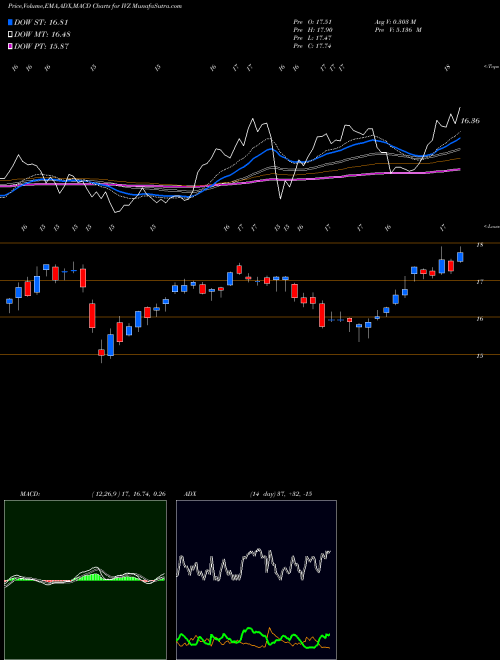
Task: Click the 17 price axis label
Action: [480, 282]
